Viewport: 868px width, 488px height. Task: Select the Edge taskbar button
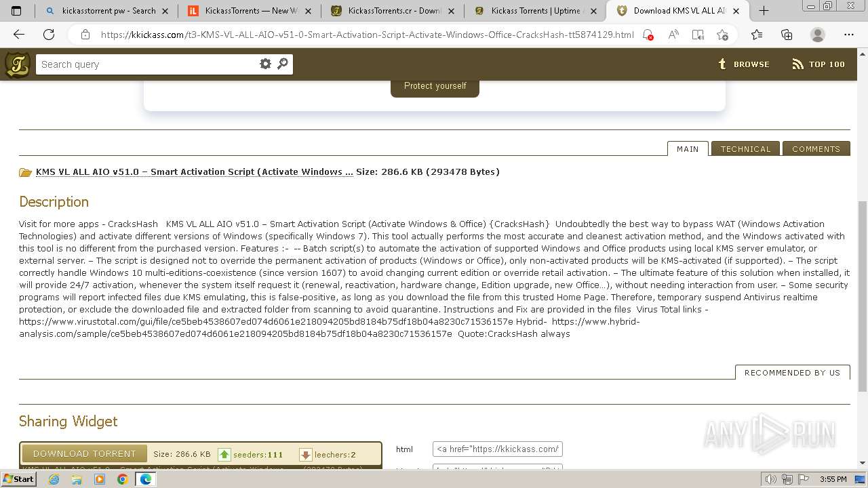(x=146, y=479)
